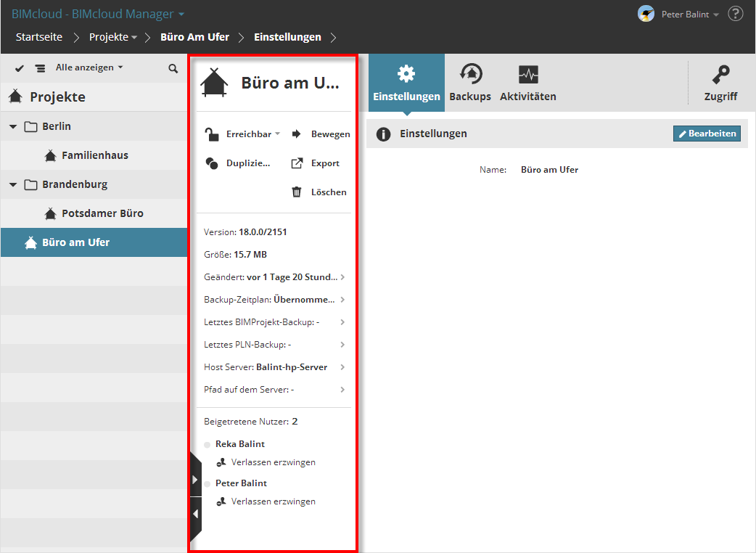This screenshot has height=553, width=756.
Task: Select the Potsdamer Büro project
Action: click(103, 213)
